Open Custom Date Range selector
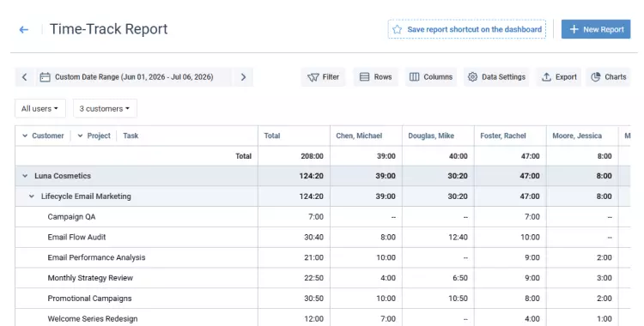644x326 pixels. 134,77
